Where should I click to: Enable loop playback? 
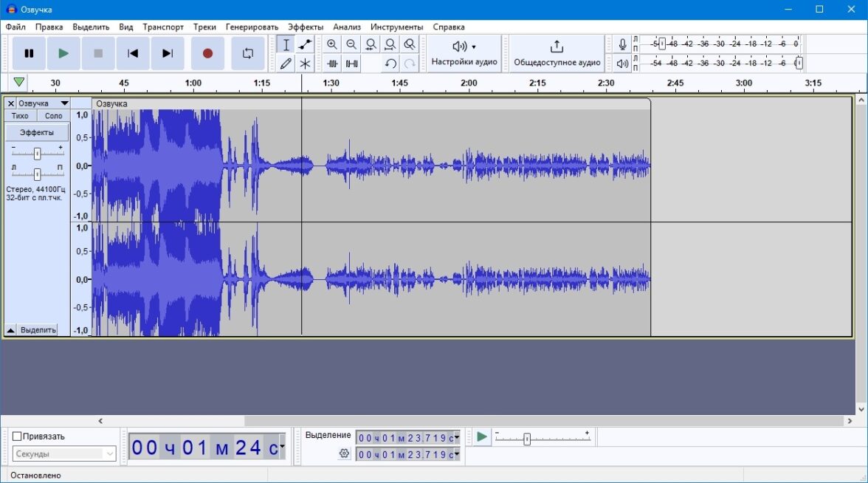click(247, 53)
